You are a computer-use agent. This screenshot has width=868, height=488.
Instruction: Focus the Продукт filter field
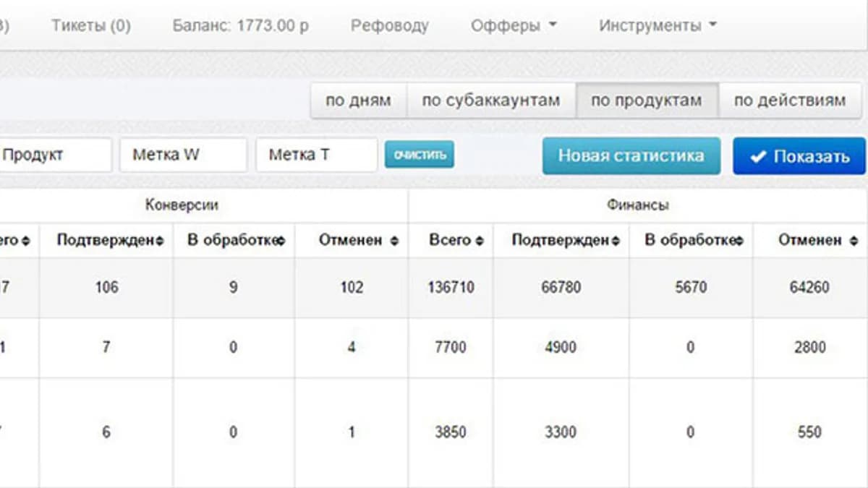(55, 155)
